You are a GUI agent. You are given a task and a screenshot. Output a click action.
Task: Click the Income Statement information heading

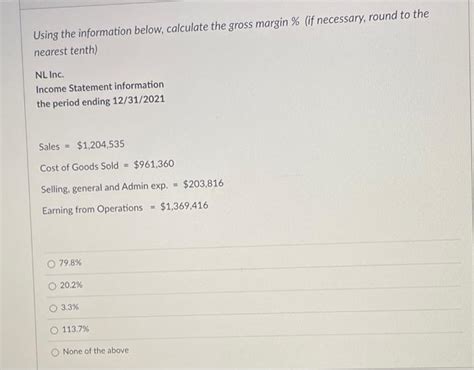click(x=100, y=87)
